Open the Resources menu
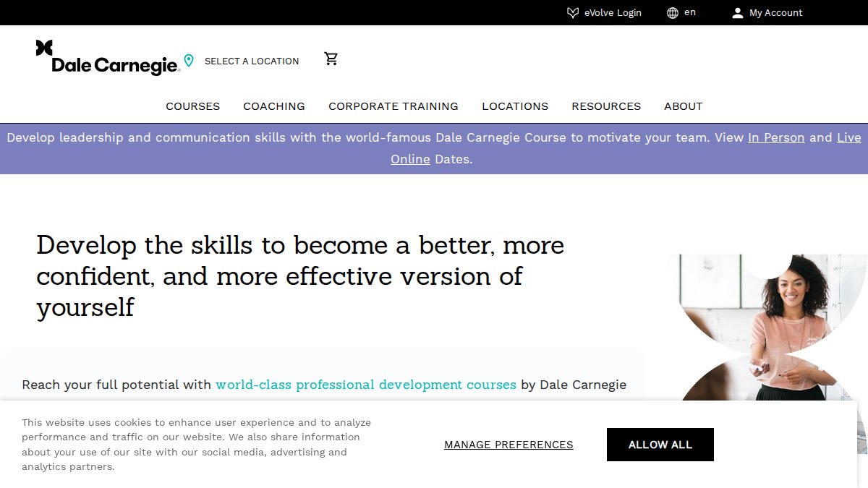 click(606, 106)
